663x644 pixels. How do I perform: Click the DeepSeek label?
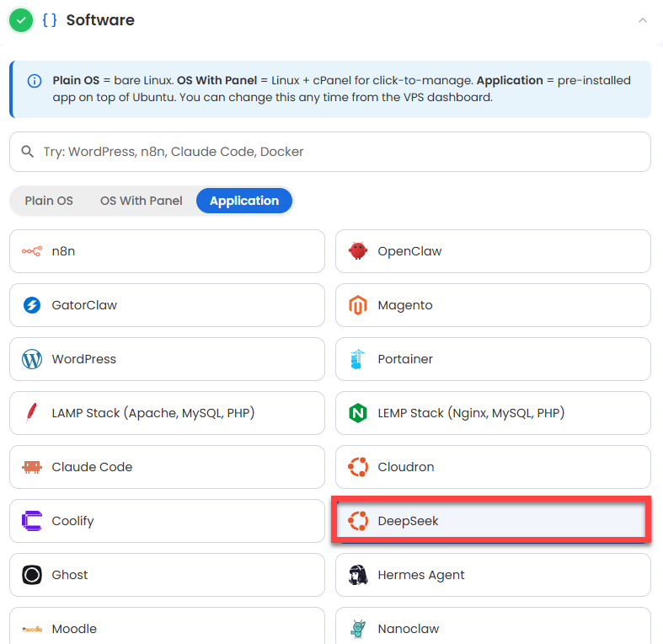point(408,521)
